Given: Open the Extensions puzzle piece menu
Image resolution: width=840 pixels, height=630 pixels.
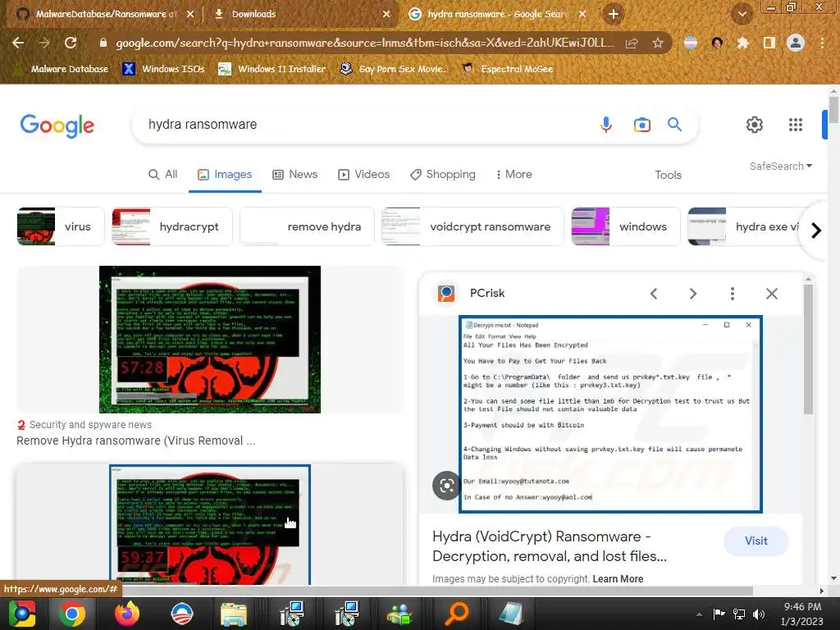Looking at the screenshot, I should coord(742,43).
